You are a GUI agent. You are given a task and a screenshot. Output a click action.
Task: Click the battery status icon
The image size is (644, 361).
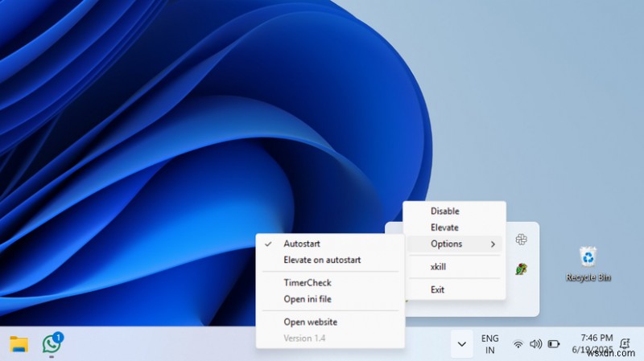[554, 344]
